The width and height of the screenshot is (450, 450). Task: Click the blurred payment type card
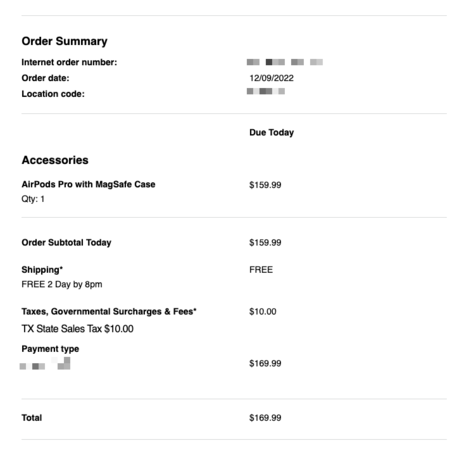[x=45, y=364]
